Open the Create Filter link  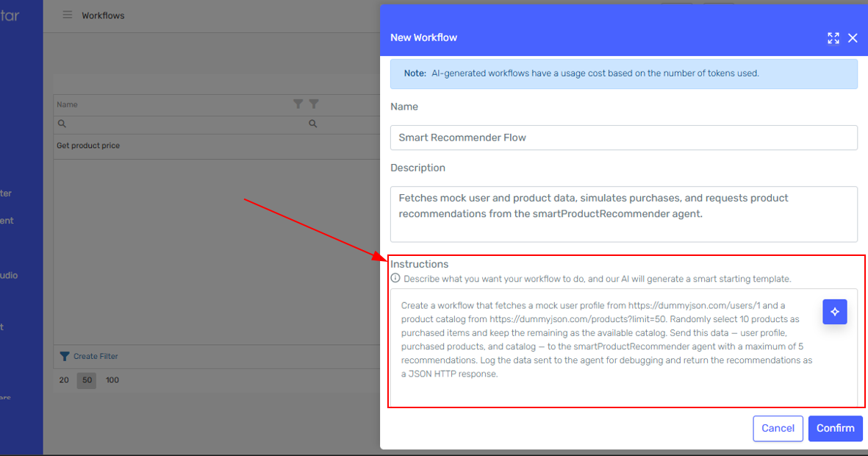pyautogui.click(x=95, y=357)
